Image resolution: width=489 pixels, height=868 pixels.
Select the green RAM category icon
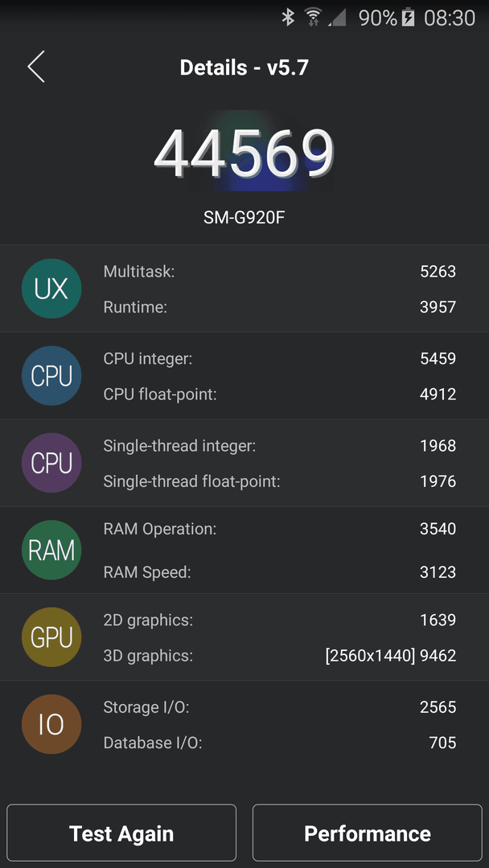[x=51, y=550]
